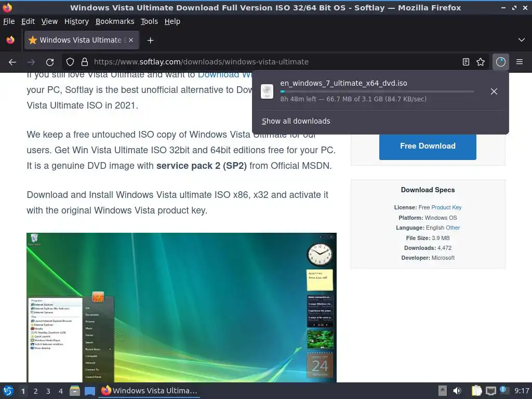The width and height of the screenshot is (532, 399).
Task: Click the Platform Windows OS text
Action: pos(428,218)
